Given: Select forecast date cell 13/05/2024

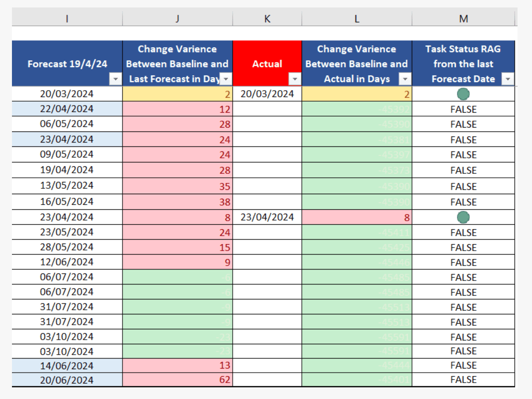Looking at the screenshot, I should tap(67, 186).
